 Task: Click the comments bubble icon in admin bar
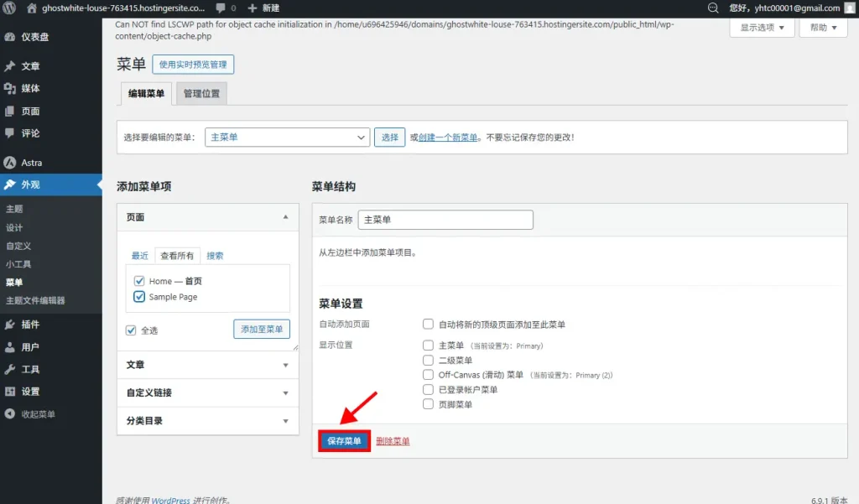tap(220, 8)
